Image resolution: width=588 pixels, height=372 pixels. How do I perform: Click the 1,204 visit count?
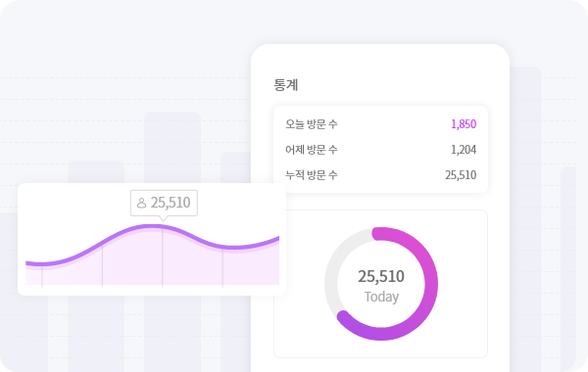pyautogui.click(x=464, y=150)
